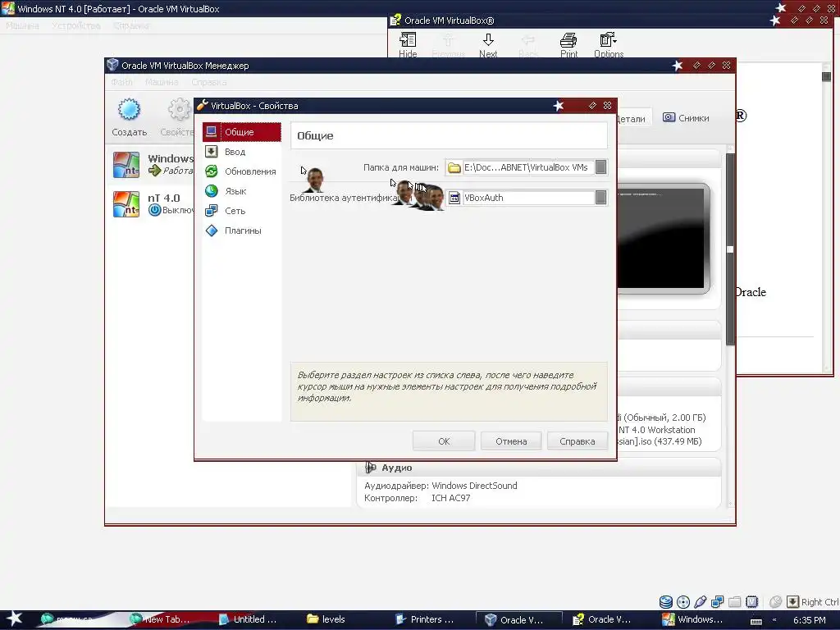Screen dimensions: 840x630
Task: Open the Справка menu in VirtualBox Manager
Action: tap(209, 82)
